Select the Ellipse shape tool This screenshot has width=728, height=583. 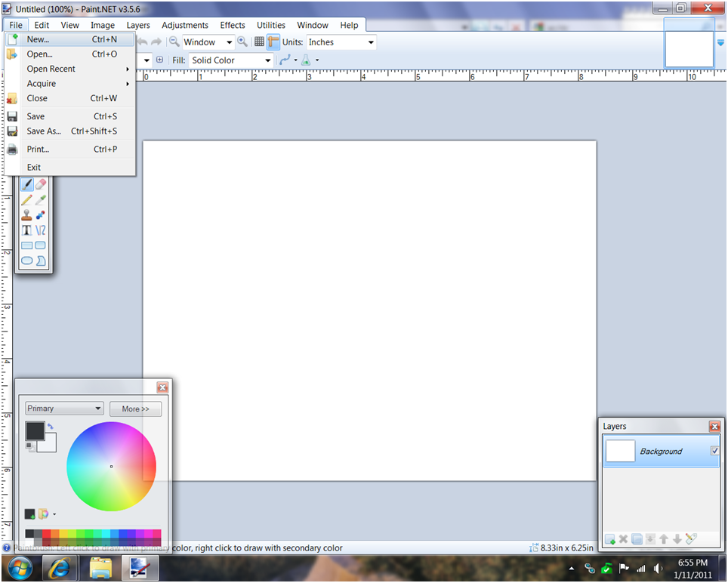(x=27, y=260)
